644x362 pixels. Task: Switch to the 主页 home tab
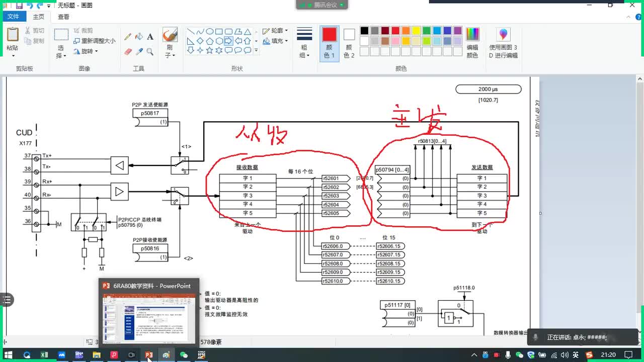tap(39, 17)
